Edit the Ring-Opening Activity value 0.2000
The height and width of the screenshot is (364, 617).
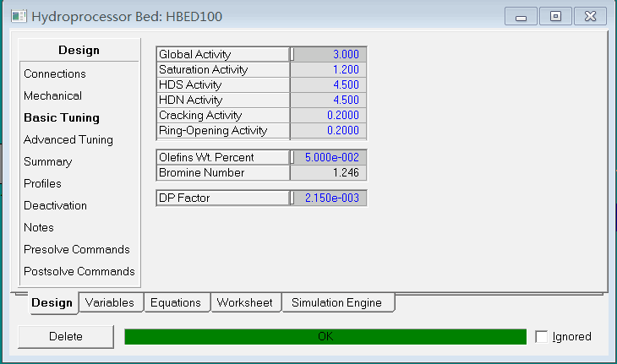[329, 131]
